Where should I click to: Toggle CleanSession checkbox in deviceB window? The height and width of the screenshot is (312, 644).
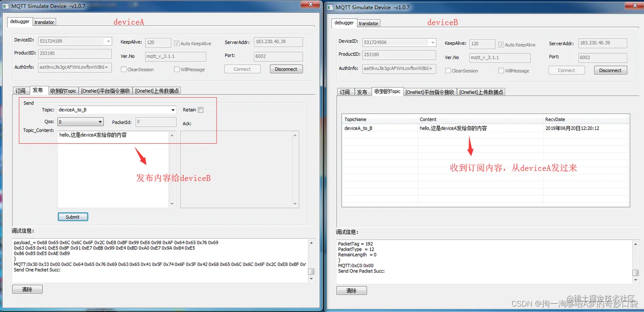(x=448, y=70)
